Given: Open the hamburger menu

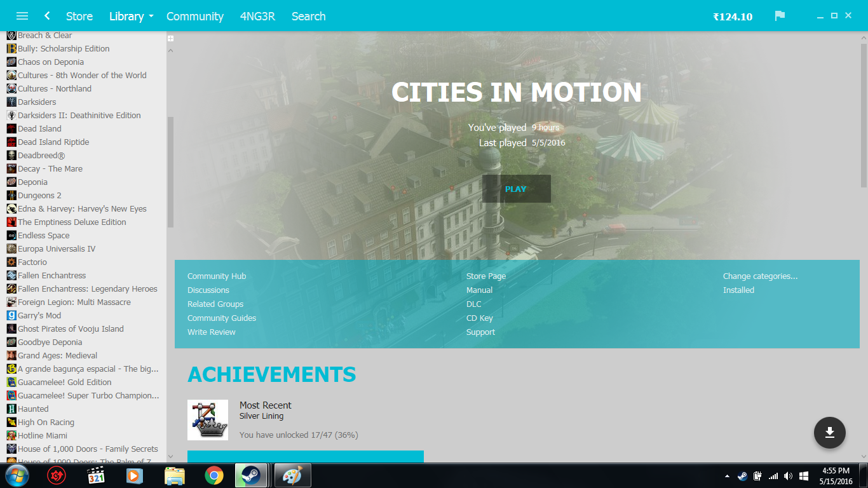Looking at the screenshot, I should [x=22, y=16].
